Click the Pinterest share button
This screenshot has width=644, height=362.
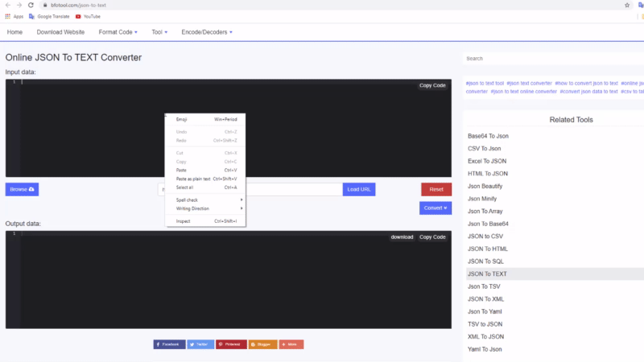click(x=231, y=344)
